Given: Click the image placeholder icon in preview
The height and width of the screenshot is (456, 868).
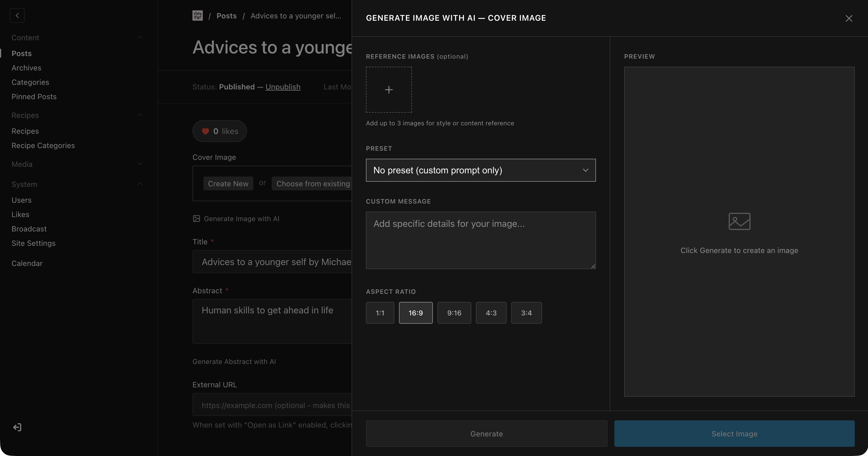Looking at the screenshot, I should (x=739, y=221).
